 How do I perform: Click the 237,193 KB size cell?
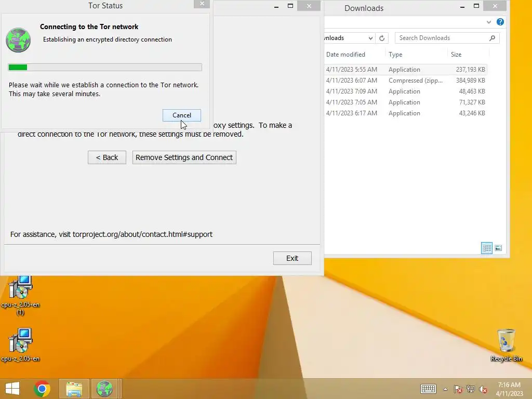[x=470, y=70]
